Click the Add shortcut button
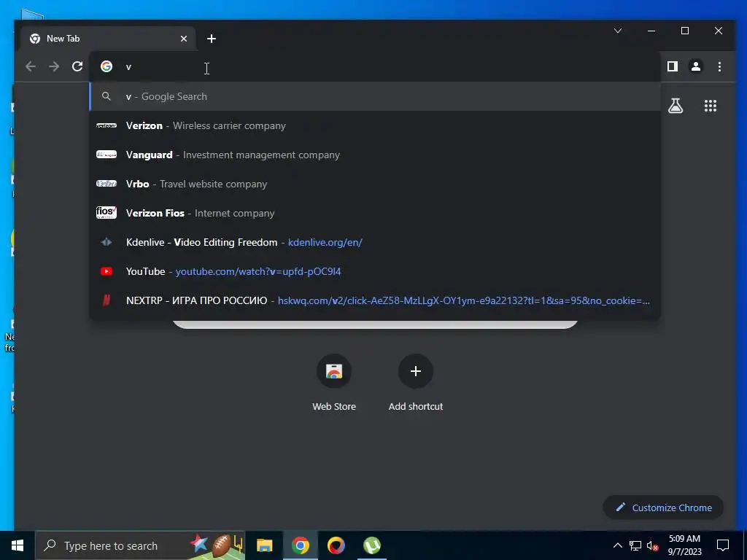This screenshot has height=560, width=747. (415, 383)
